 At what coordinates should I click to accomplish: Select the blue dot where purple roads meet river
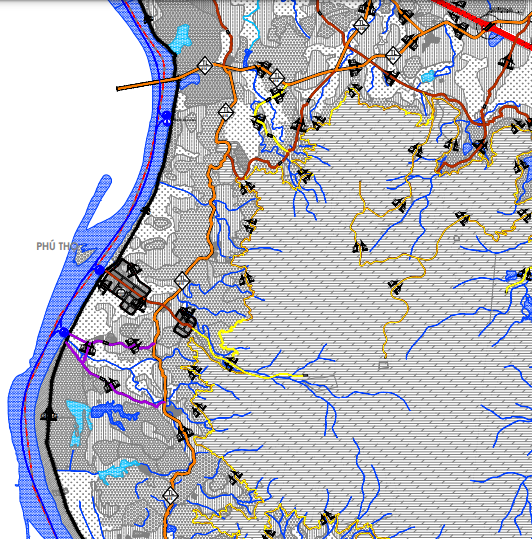64,332
